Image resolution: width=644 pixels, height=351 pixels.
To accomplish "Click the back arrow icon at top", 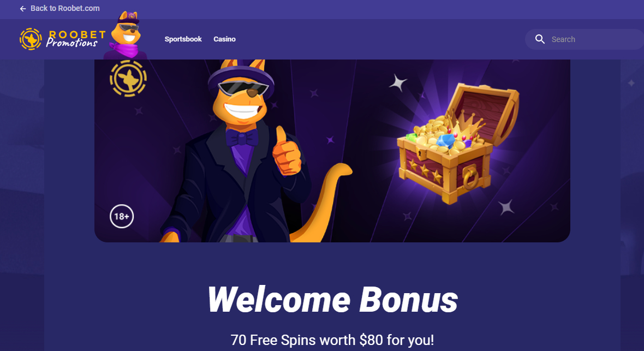I will pyautogui.click(x=23, y=9).
